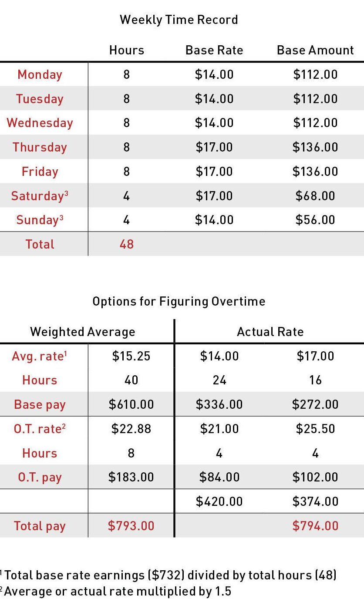Click the $794.00 total pay value
Image resolution: width=364 pixels, height=599 pixels.
315,526
